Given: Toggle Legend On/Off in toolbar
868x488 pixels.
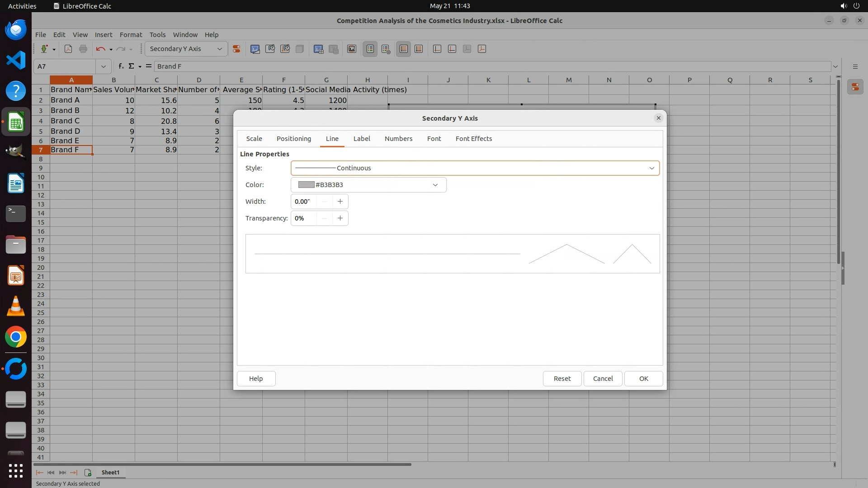Looking at the screenshot, I should (x=370, y=49).
